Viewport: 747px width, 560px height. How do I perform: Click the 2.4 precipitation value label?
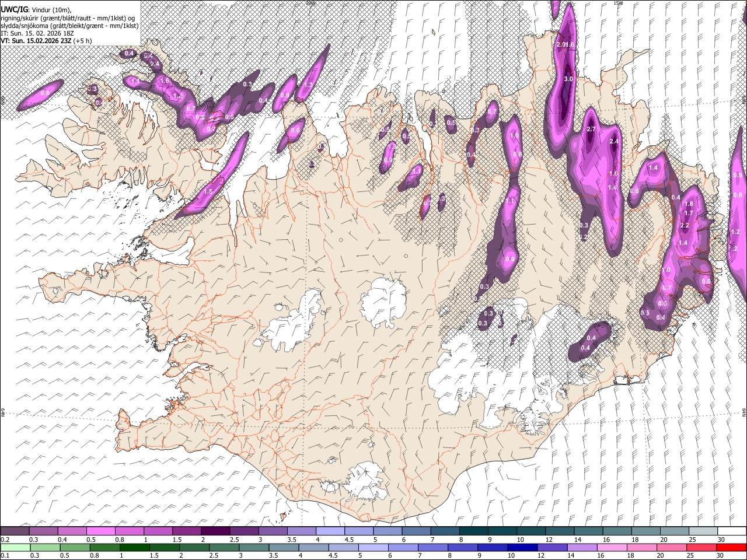tap(613, 142)
